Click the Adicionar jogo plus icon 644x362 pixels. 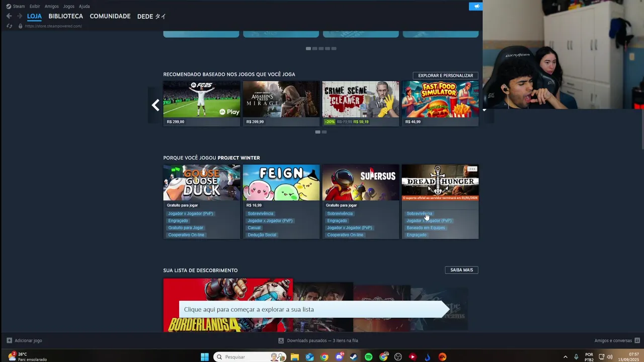coord(9,340)
